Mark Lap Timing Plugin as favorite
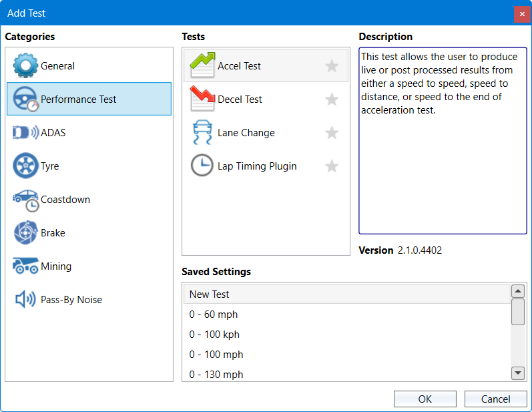 332,166
